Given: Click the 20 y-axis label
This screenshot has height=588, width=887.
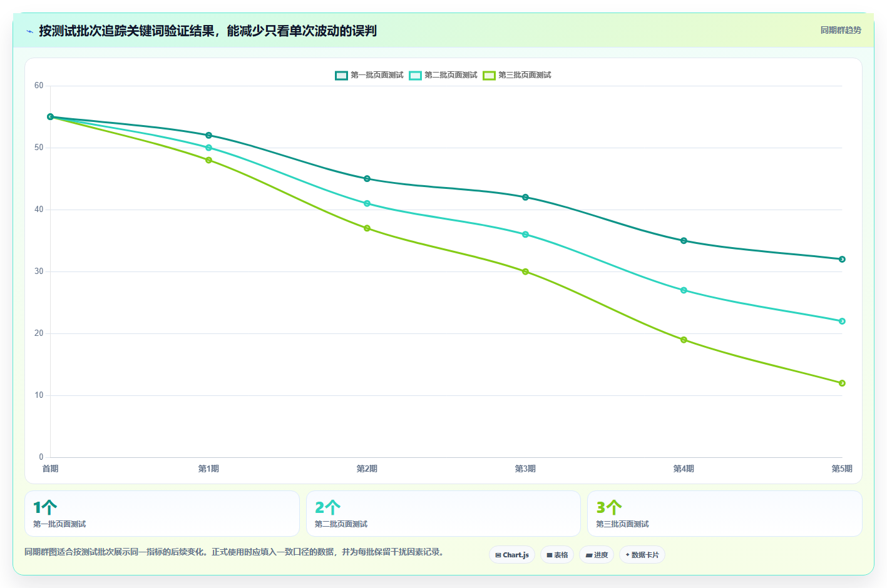Looking at the screenshot, I should (x=39, y=333).
